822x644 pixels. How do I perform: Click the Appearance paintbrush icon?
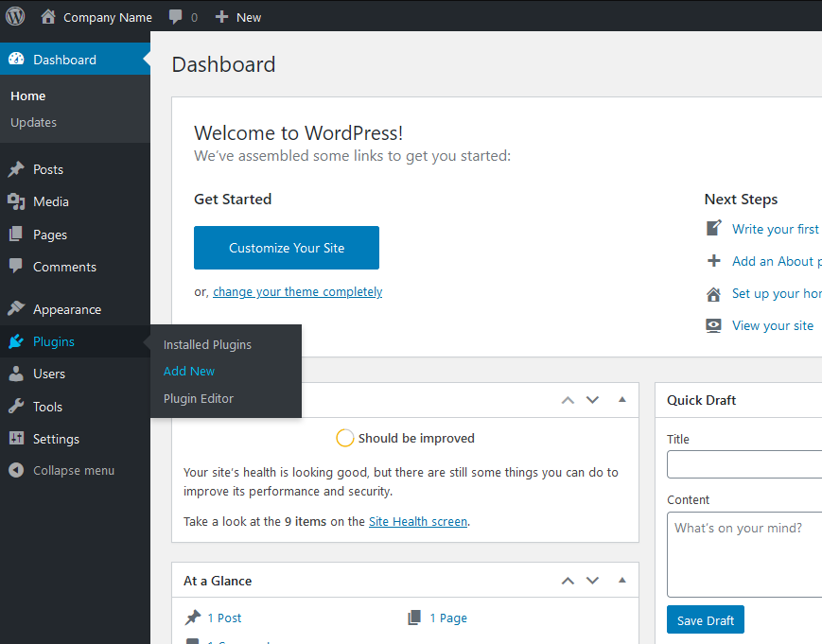pyautogui.click(x=16, y=308)
